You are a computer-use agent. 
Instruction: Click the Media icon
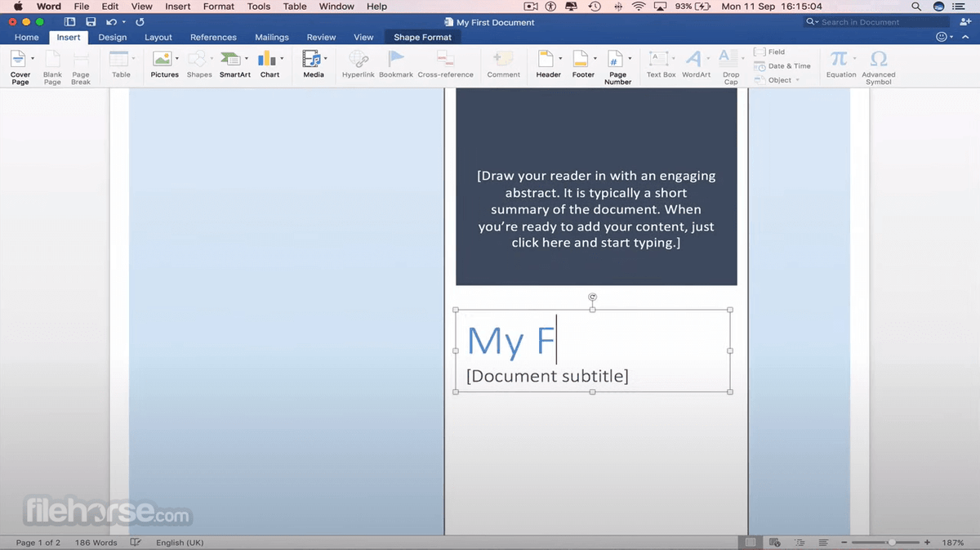311,59
